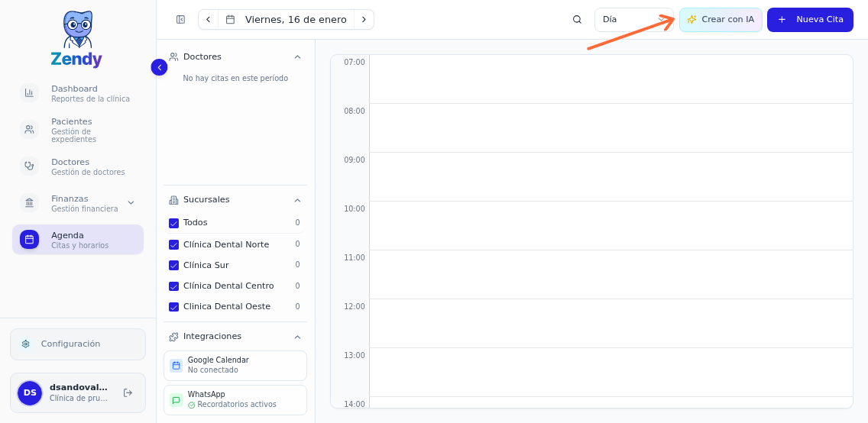Collapse main navigation with blue chevron
This screenshot has height=423, width=868.
pyautogui.click(x=159, y=67)
